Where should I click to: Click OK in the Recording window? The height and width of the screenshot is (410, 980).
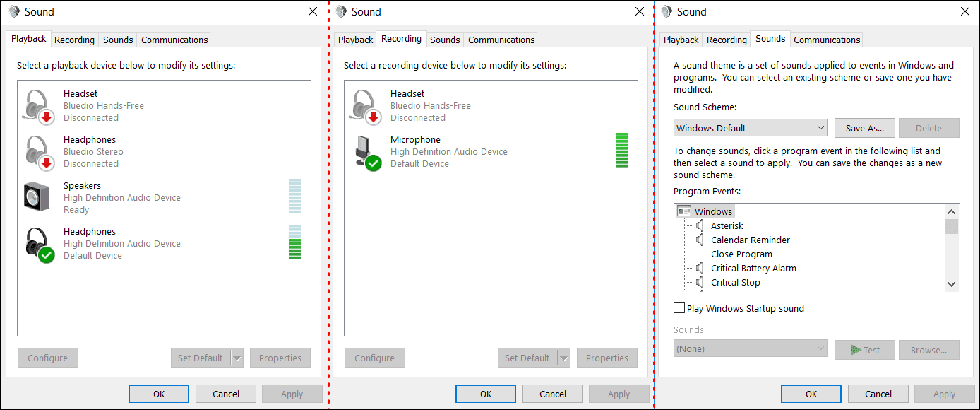(486, 394)
